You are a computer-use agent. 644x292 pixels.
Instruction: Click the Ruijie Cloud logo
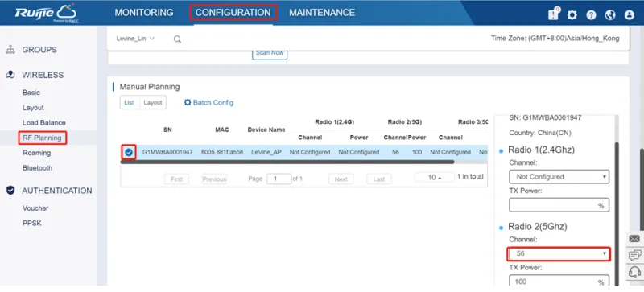pyautogui.click(x=46, y=13)
